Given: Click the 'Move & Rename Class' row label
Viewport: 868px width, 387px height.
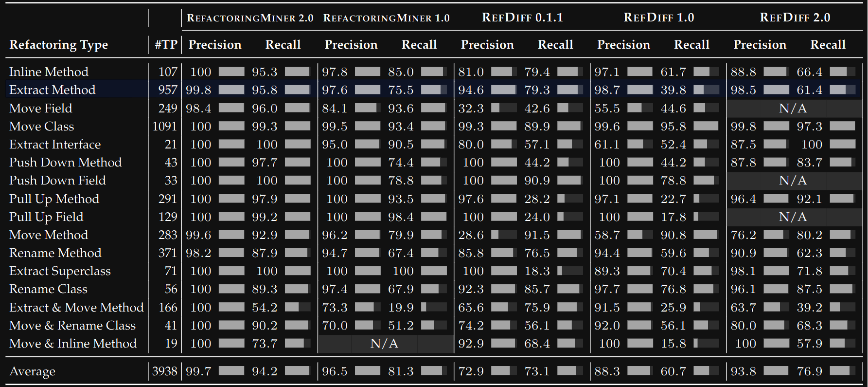Looking at the screenshot, I should coord(72,326).
